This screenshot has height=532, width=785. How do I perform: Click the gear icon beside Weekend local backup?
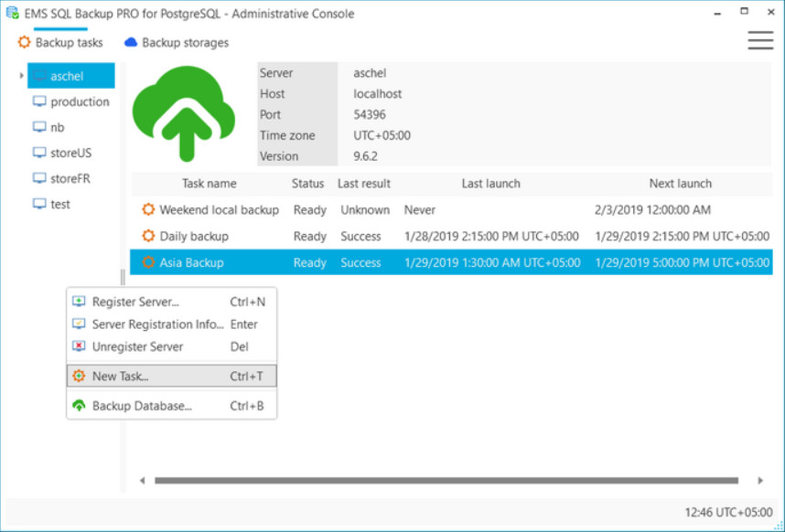(x=148, y=209)
